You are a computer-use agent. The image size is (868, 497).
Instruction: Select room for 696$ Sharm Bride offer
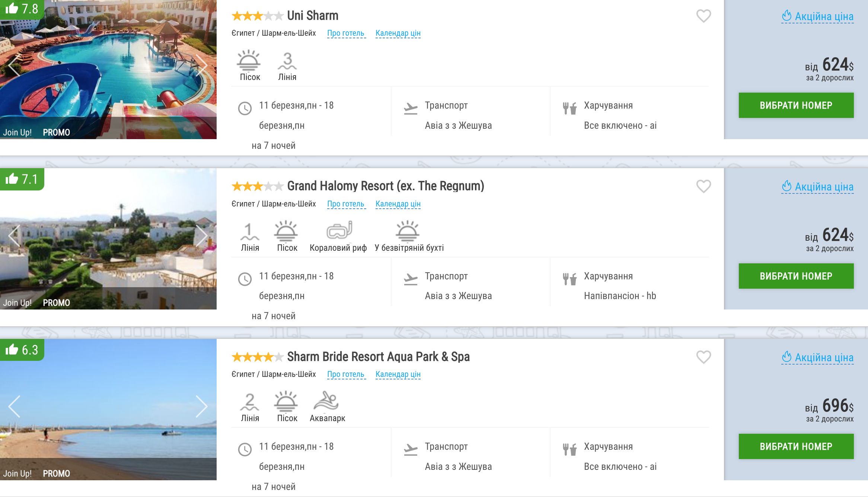click(x=796, y=446)
